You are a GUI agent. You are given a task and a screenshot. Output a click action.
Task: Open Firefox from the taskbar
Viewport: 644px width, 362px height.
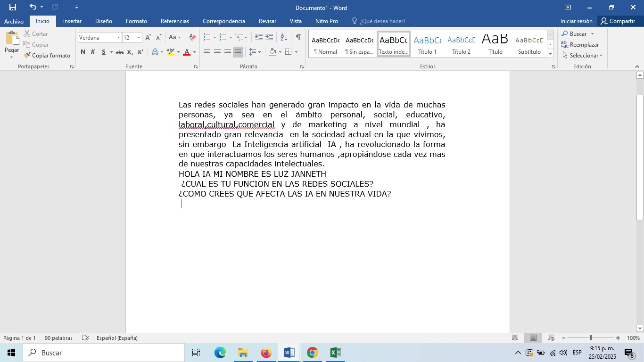pos(266,353)
